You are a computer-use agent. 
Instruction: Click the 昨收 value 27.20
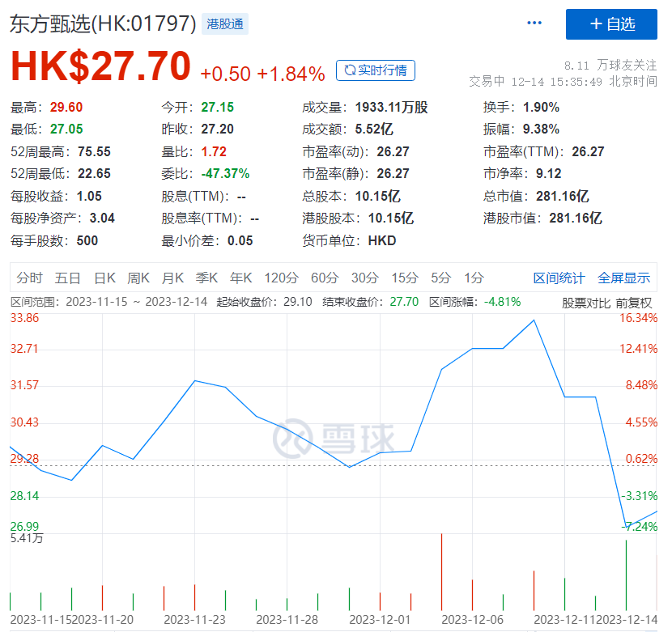[218, 129]
